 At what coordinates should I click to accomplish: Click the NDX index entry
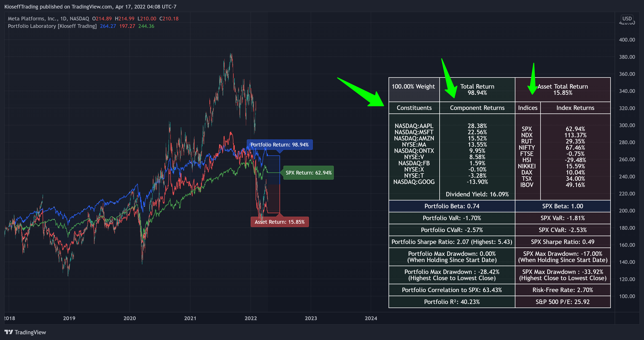527,135
